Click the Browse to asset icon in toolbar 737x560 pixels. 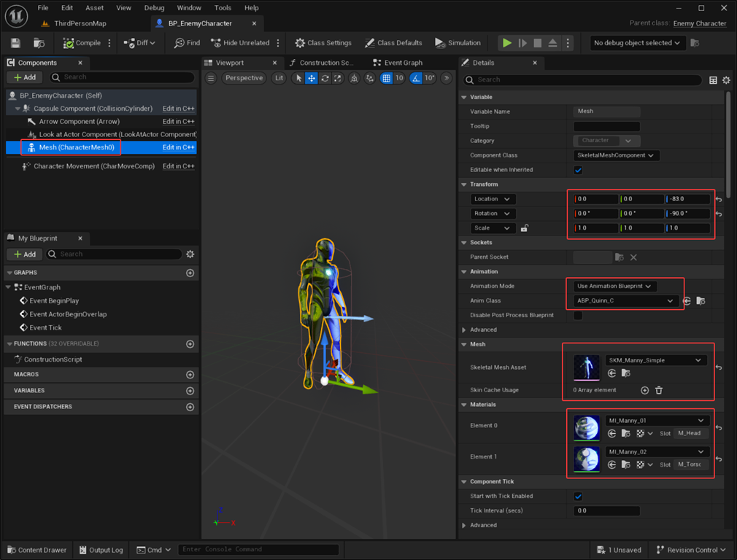coord(39,43)
